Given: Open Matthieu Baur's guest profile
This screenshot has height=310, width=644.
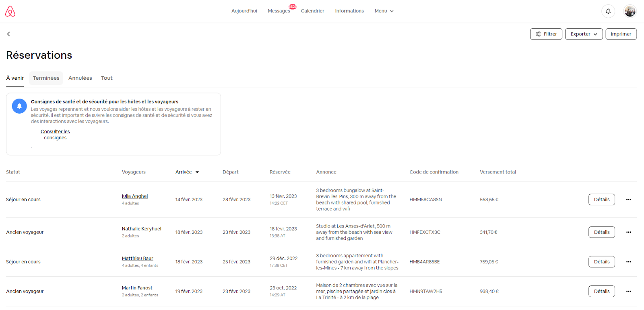Looking at the screenshot, I should (x=137, y=258).
